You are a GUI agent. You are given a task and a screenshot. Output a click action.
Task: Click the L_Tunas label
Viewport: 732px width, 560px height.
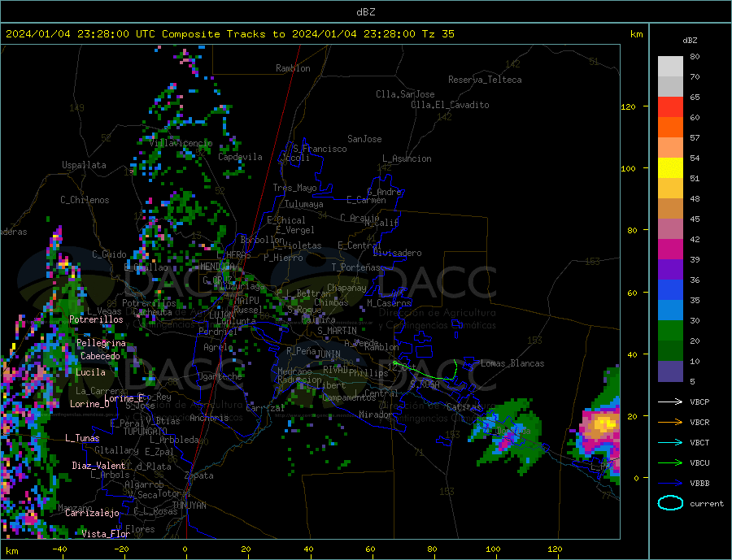[82, 438]
